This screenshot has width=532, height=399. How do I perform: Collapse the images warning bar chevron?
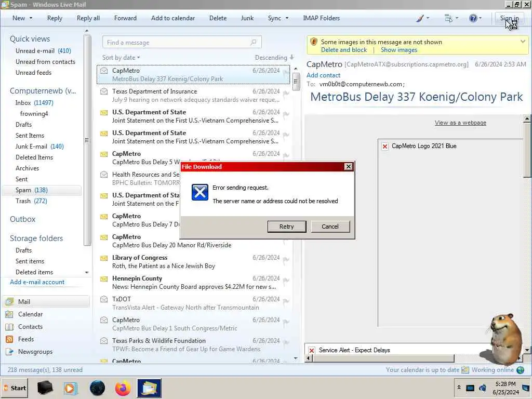(x=523, y=42)
